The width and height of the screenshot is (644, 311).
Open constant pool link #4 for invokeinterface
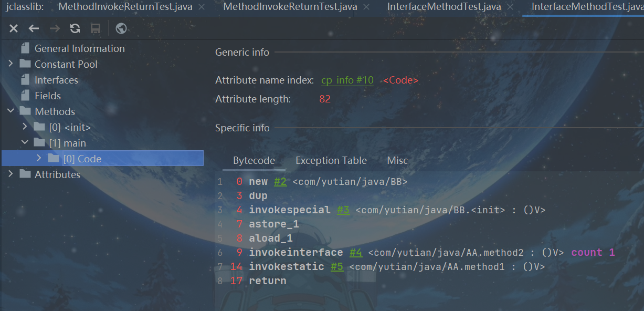355,253
